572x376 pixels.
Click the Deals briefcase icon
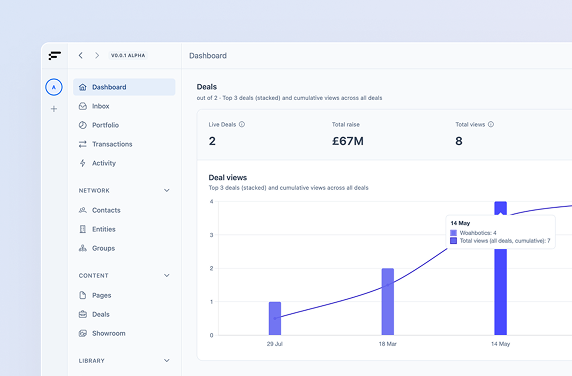[83, 314]
